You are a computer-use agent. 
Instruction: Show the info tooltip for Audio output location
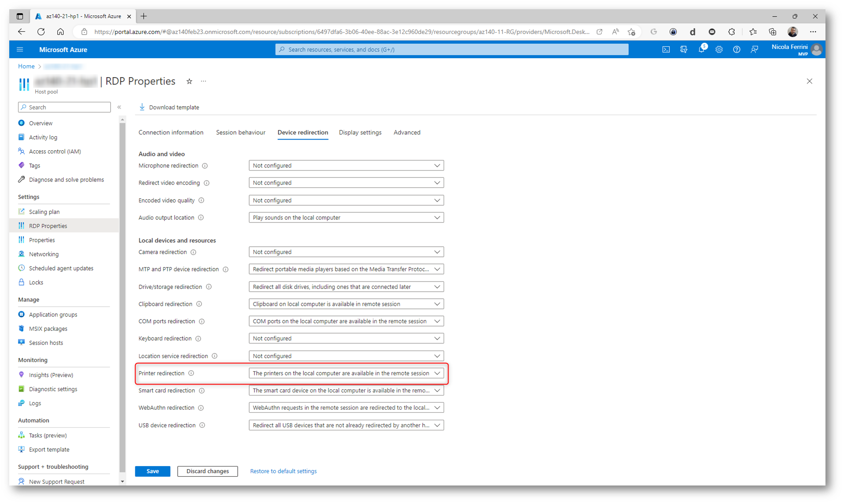point(201,218)
